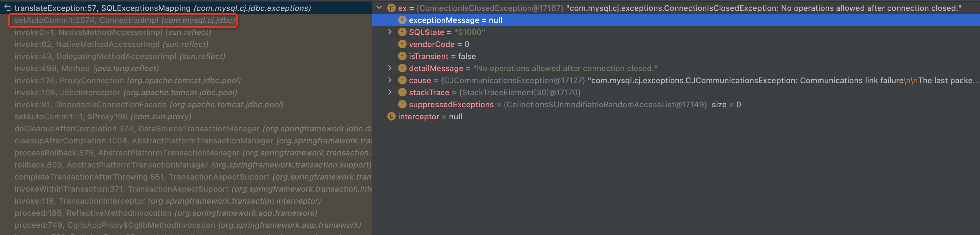The height and width of the screenshot is (235, 980).
Task: Select the invoke:498 Method stack frame
Action: [x=86, y=68]
